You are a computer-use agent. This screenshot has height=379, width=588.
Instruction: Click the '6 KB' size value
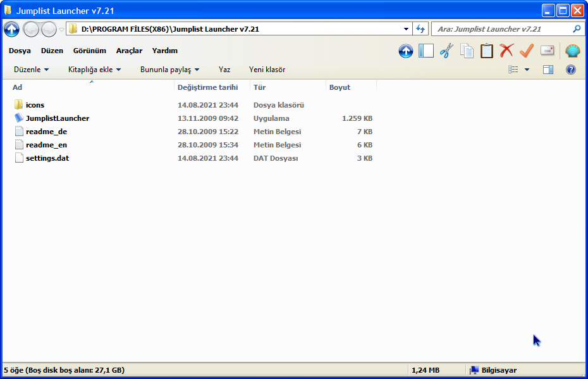365,145
